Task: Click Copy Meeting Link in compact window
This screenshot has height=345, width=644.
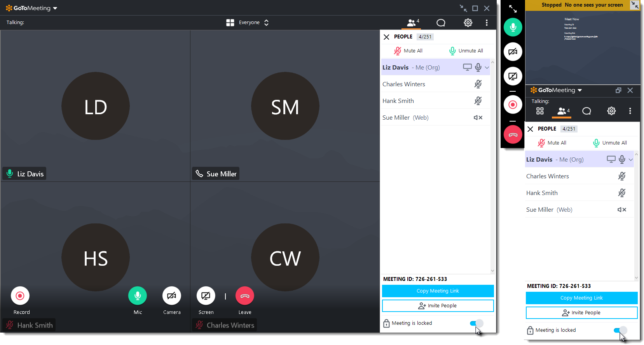Action: [x=581, y=298]
